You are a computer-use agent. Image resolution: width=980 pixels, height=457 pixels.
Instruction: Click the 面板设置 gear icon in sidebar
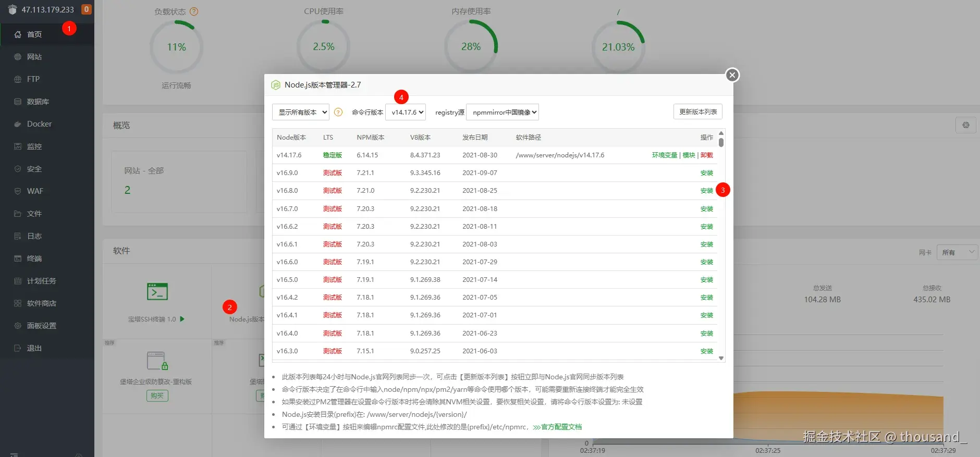[18, 326]
